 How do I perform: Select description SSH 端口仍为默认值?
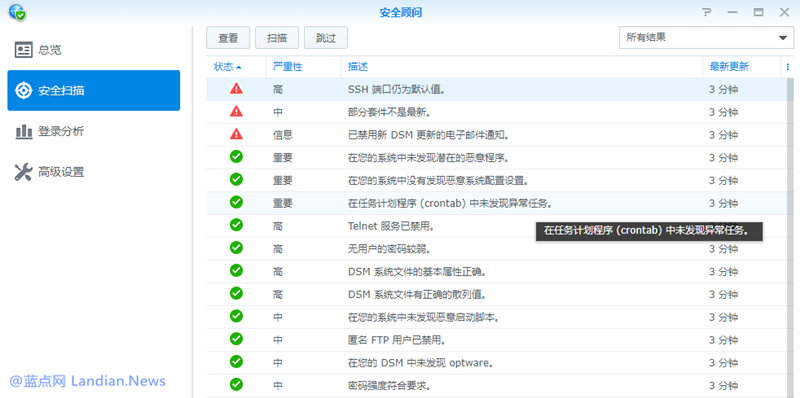tap(396, 90)
